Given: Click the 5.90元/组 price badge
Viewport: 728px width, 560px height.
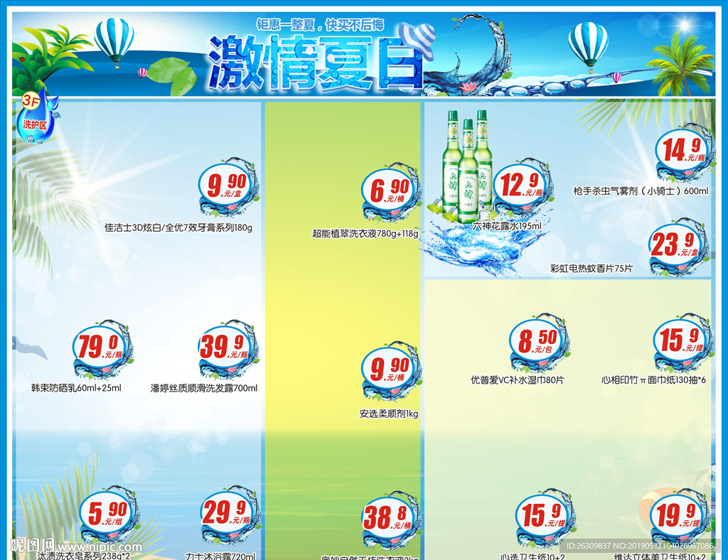Looking at the screenshot, I should (109, 514).
